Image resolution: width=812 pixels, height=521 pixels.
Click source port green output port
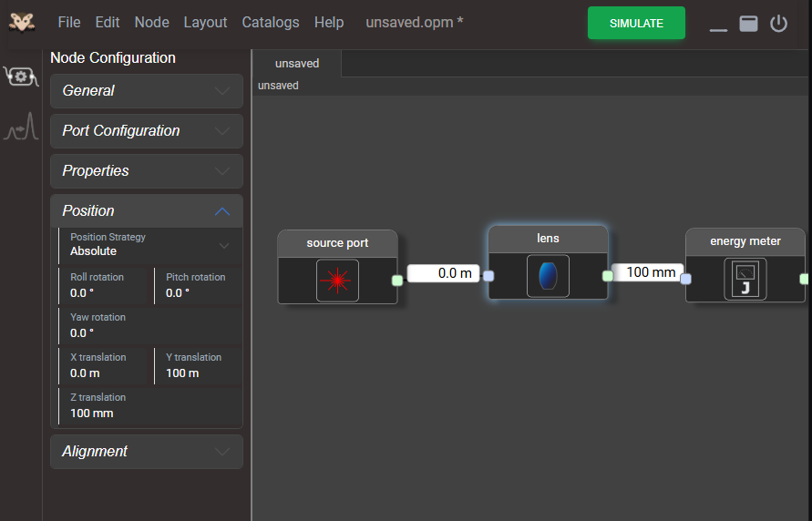397,281
